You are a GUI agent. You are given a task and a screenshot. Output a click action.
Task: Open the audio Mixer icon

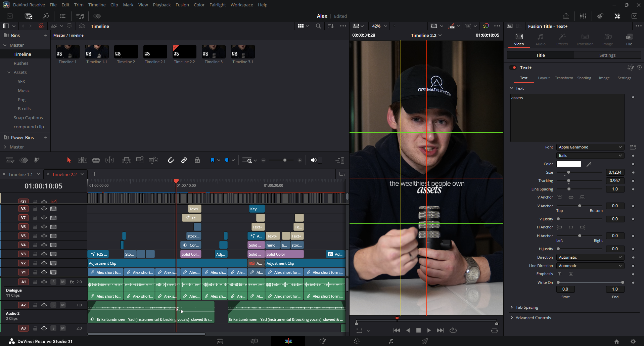[583, 16]
